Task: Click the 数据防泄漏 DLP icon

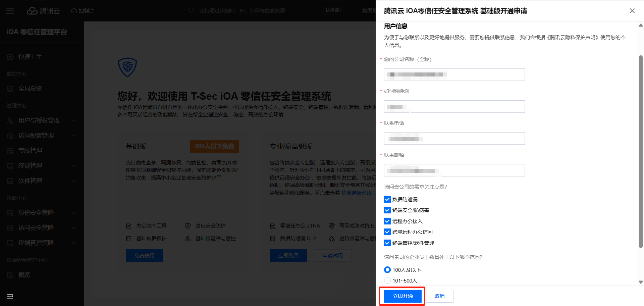Action: pyautogui.click(x=273, y=239)
